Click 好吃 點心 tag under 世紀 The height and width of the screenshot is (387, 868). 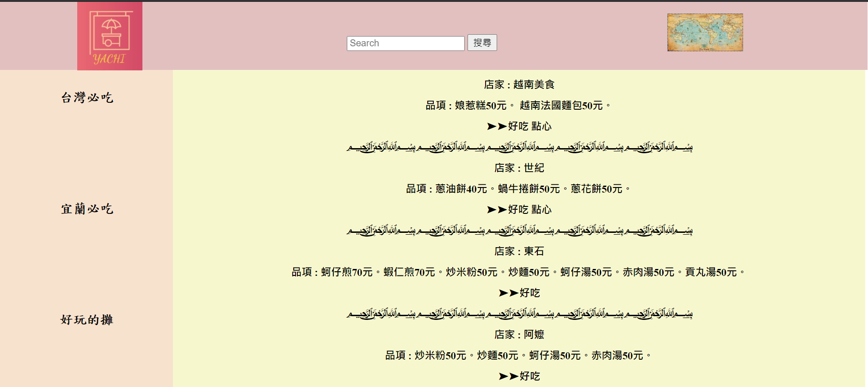tap(519, 210)
